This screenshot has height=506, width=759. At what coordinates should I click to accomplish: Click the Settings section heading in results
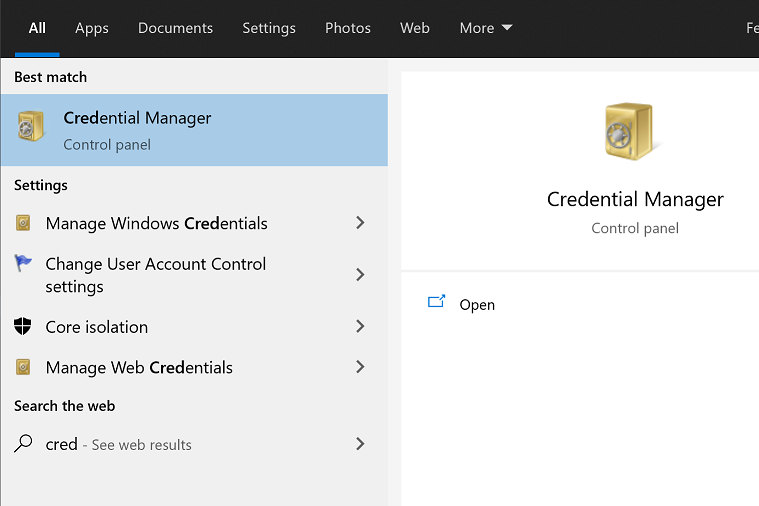[x=41, y=185]
